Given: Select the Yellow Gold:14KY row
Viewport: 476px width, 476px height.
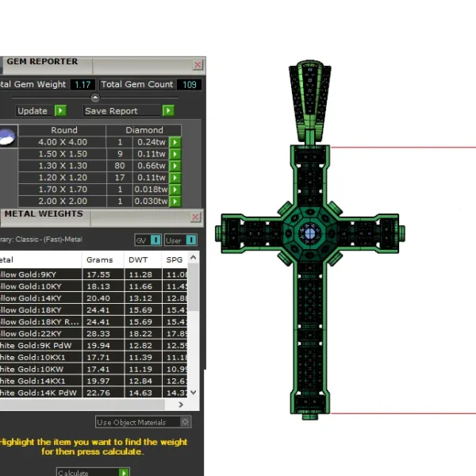Looking at the screenshot, I should point(94,298).
